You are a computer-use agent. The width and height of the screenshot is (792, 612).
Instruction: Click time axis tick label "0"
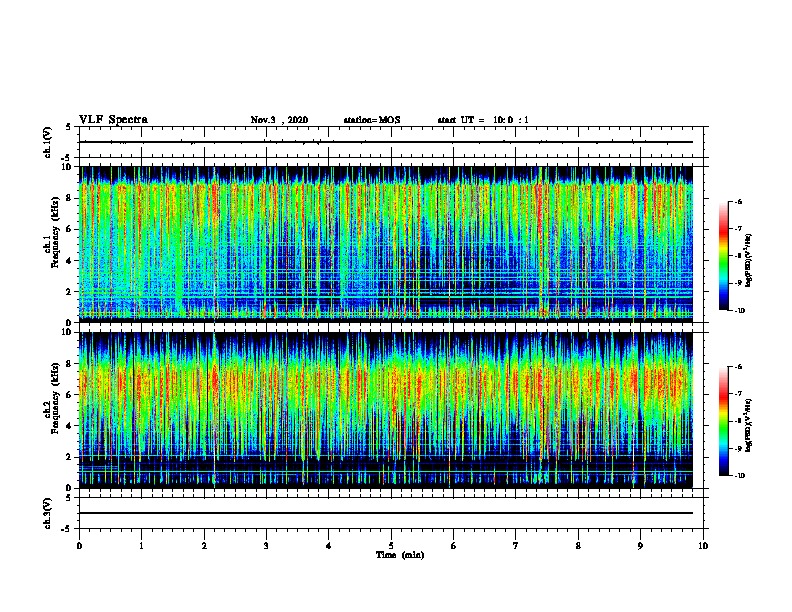(79, 546)
